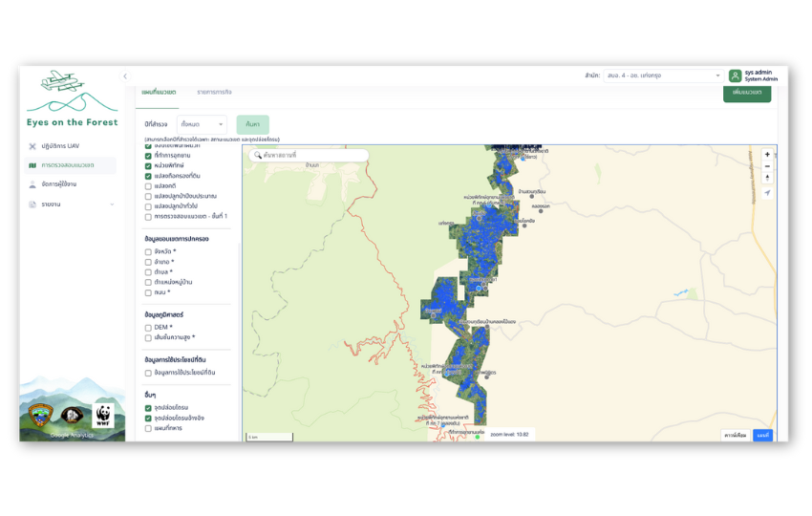Collapse the sidebar with the chevron icon

(x=125, y=76)
